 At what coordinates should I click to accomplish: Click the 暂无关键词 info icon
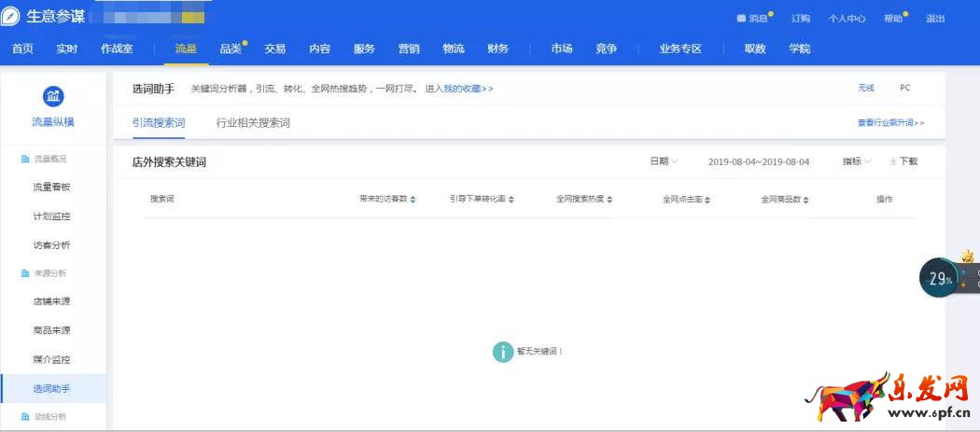click(503, 351)
